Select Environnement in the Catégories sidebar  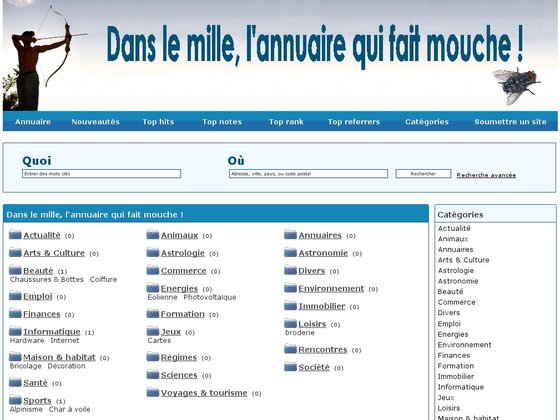click(464, 345)
